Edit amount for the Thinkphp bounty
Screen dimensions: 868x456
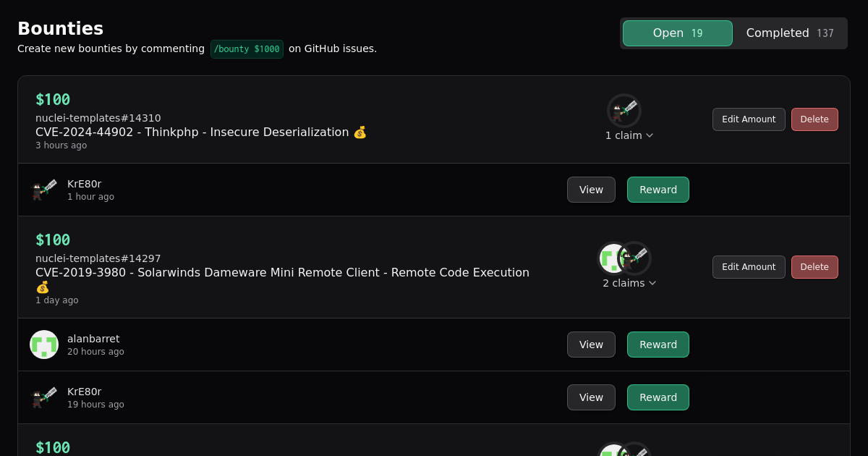749,119
